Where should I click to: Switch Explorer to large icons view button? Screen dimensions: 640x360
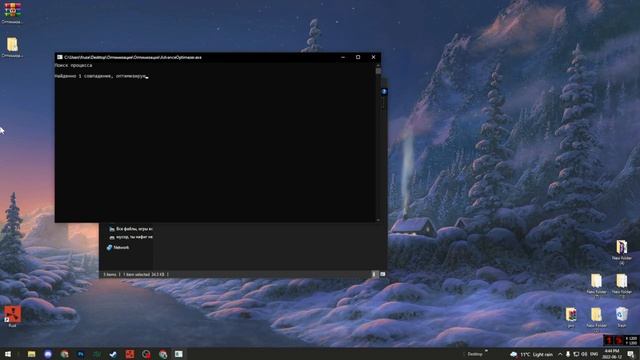tap(382, 274)
